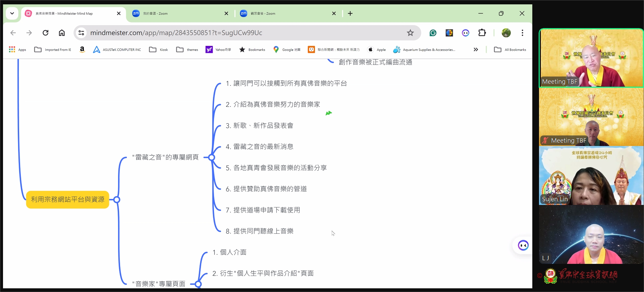
Task: Click the site information icon in address bar
Action: [81, 33]
